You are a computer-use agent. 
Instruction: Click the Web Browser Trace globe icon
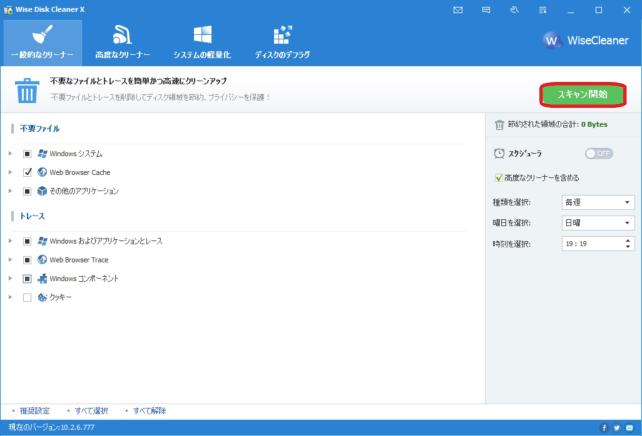pos(42,260)
